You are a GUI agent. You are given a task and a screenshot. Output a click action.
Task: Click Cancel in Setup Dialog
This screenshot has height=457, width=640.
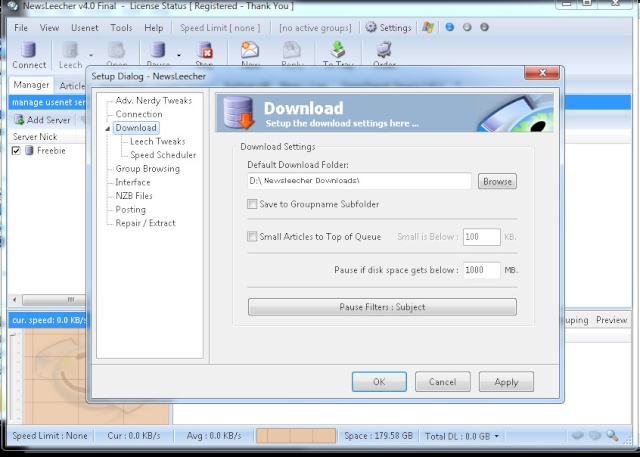click(442, 382)
